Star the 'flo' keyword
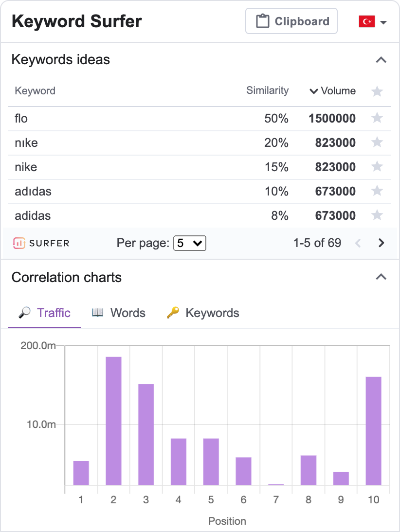The image size is (400, 532). pos(377,118)
